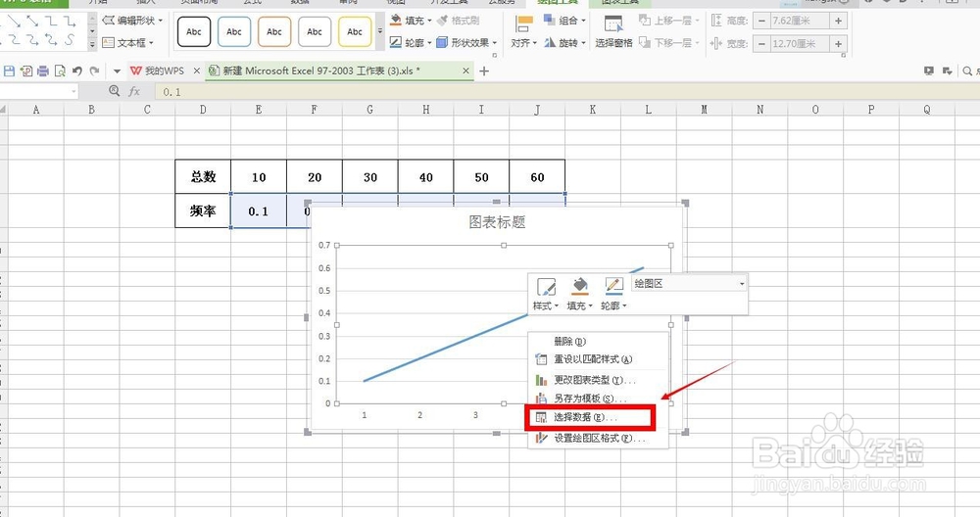Apply the gray outline Abc shape style

(315, 32)
